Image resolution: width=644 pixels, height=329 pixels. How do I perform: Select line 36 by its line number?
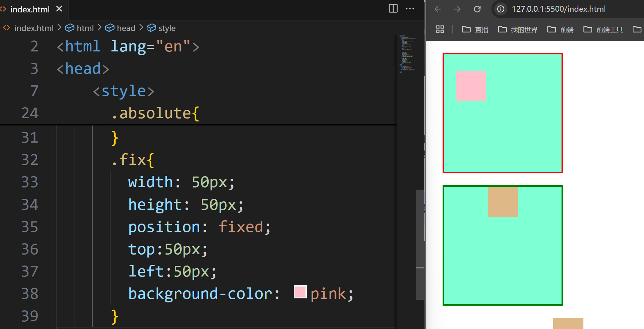point(30,249)
